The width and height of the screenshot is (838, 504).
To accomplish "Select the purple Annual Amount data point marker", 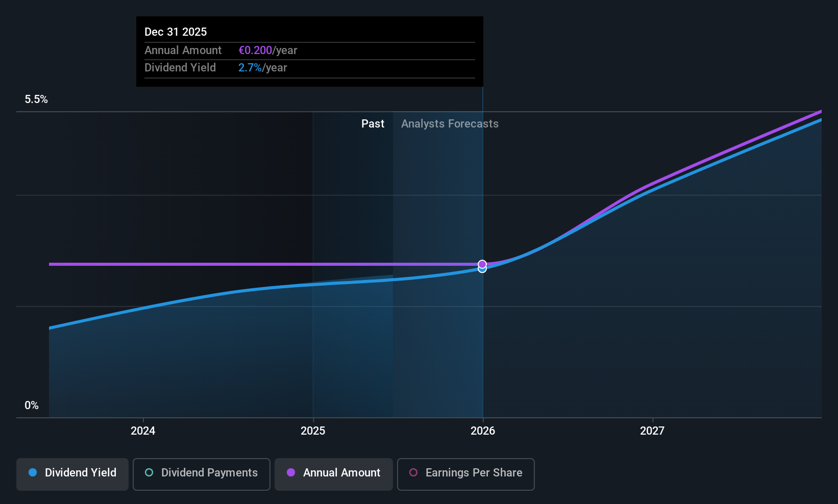I will tap(482, 264).
